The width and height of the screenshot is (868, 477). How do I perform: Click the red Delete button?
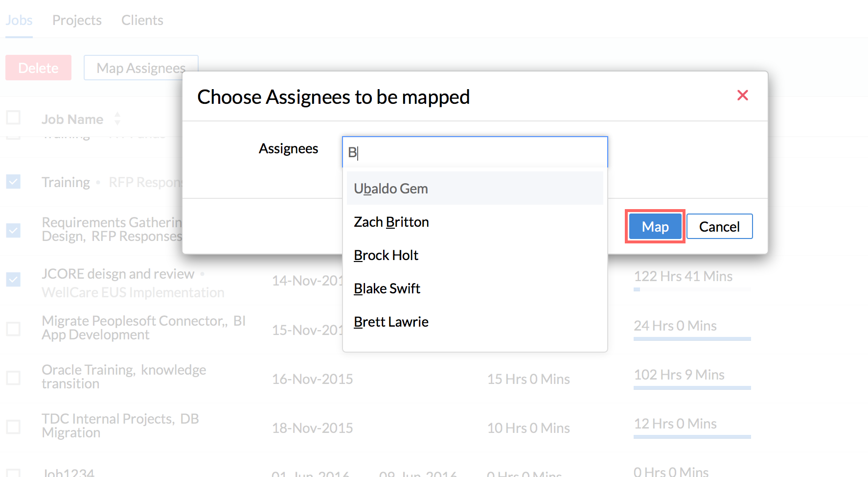38,68
